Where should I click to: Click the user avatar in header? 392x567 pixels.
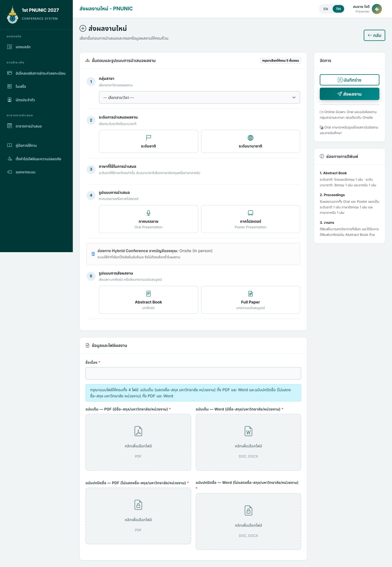[377, 9]
